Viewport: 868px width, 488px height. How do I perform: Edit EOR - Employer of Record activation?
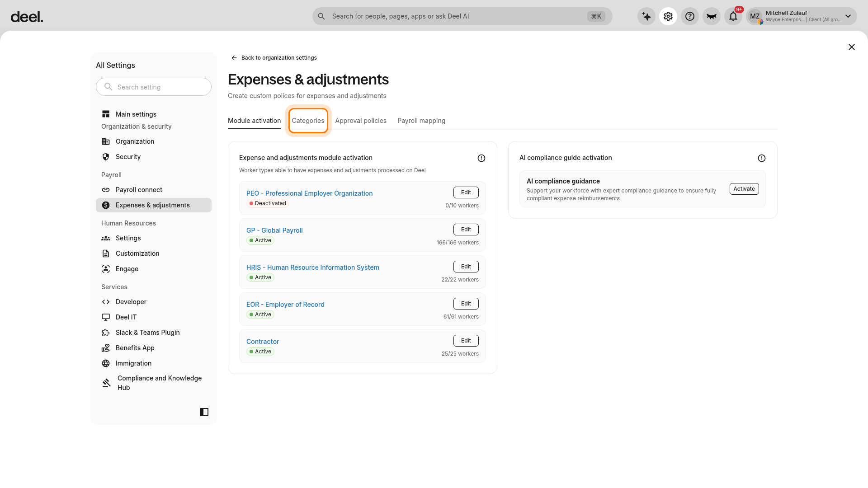(x=466, y=304)
